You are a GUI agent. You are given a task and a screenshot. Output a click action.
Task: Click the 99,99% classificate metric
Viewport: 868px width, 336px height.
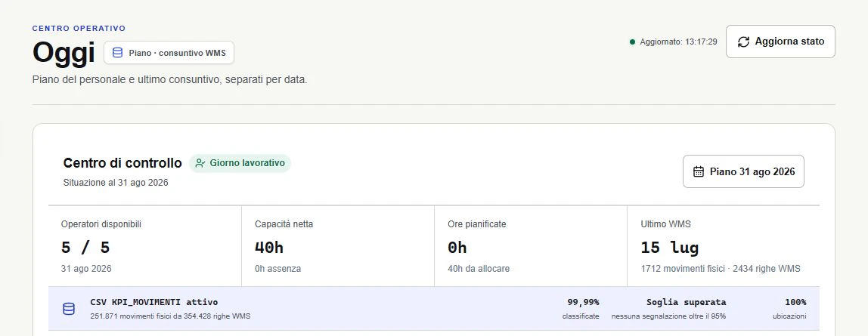pyautogui.click(x=581, y=309)
